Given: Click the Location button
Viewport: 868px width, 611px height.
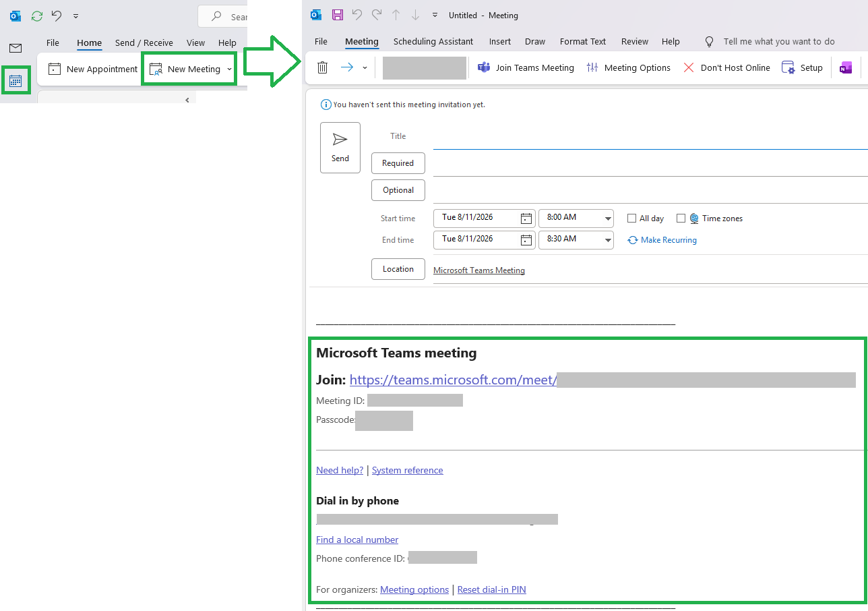Looking at the screenshot, I should [398, 269].
